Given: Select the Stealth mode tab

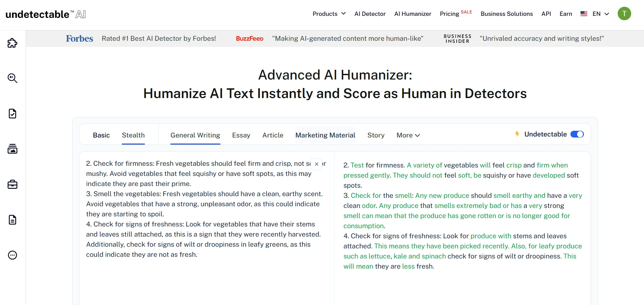Looking at the screenshot, I should point(133,135).
